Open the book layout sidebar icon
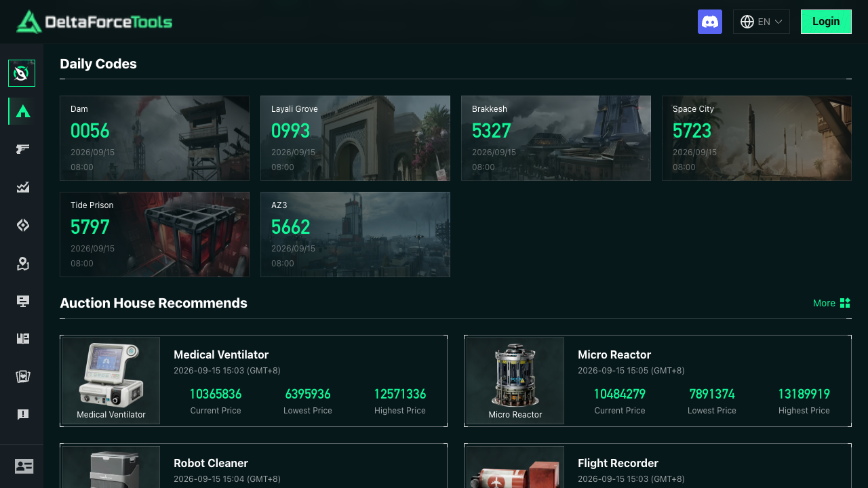Image resolution: width=868 pixels, height=488 pixels. click(23, 339)
